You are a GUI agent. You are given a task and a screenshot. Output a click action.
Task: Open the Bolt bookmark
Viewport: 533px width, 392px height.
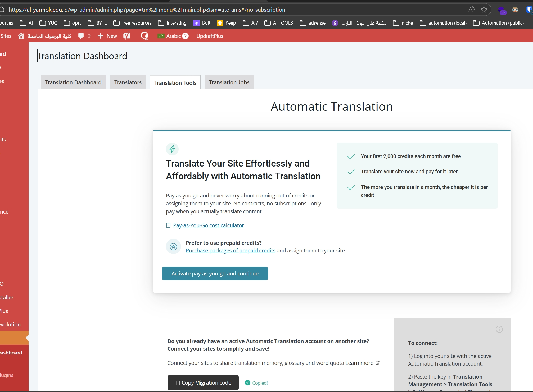202,23
